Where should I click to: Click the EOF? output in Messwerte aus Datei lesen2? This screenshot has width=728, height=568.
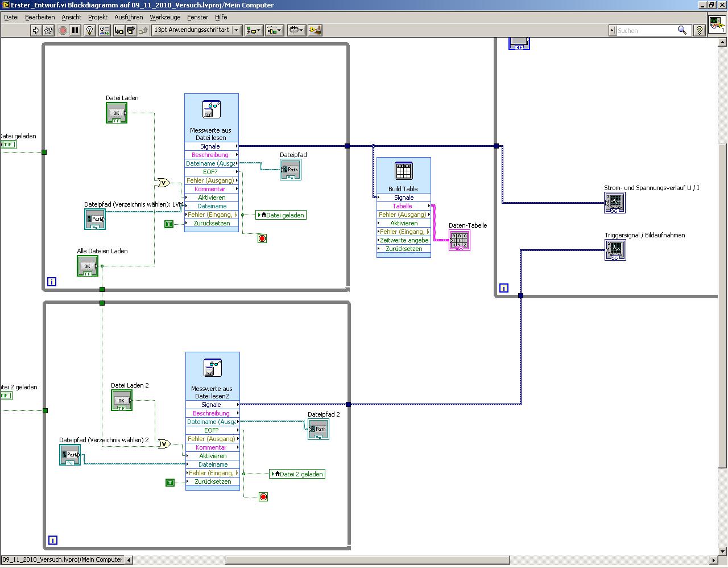[x=213, y=430]
